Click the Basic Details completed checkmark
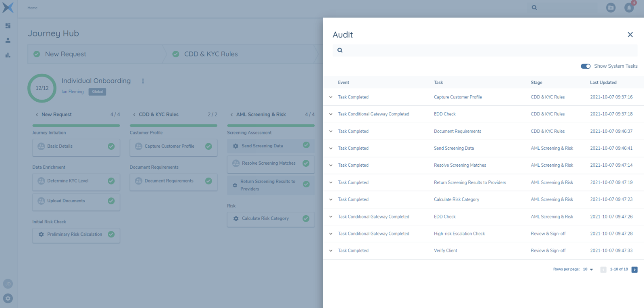The height and width of the screenshot is (308, 644). (x=111, y=147)
